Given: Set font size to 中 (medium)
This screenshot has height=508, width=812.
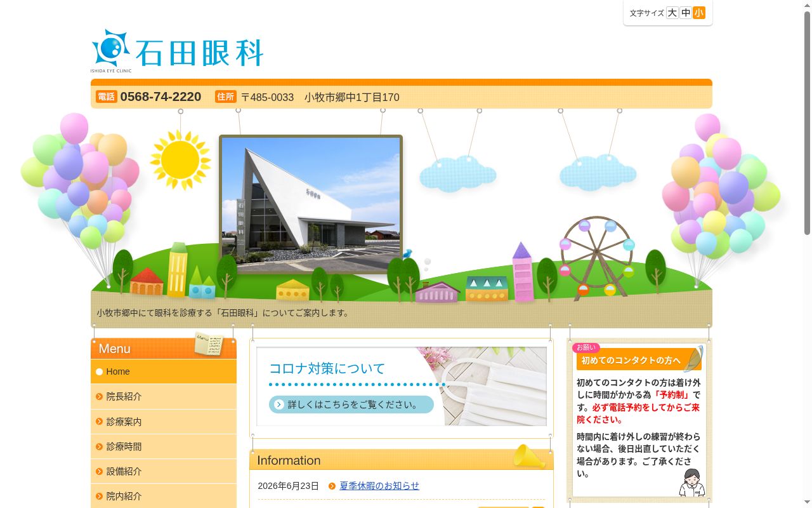Looking at the screenshot, I should [686, 13].
